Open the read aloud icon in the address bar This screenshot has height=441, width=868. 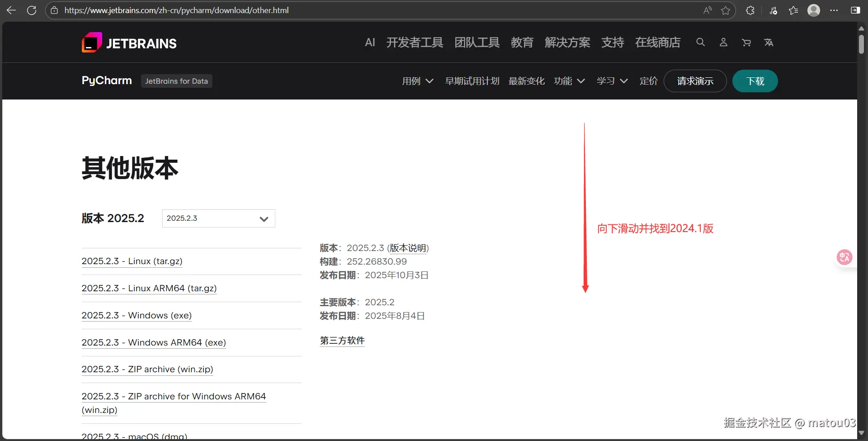[x=708, y=10]
